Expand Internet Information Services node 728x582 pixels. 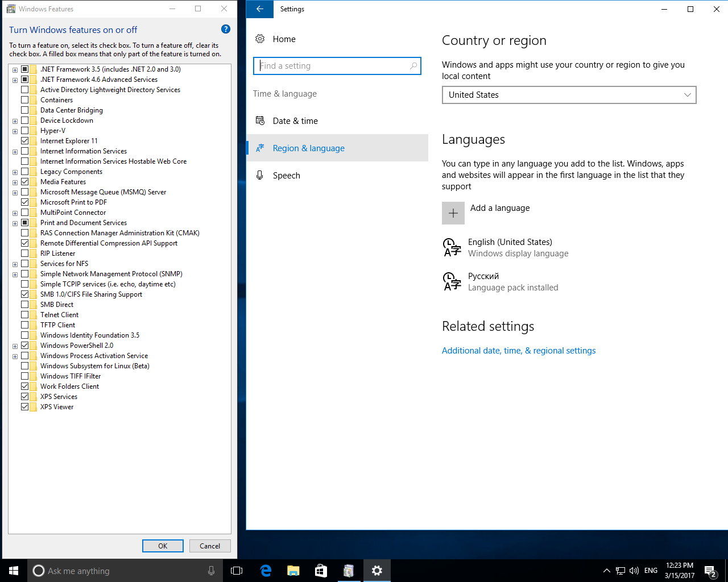coord(15,151)
